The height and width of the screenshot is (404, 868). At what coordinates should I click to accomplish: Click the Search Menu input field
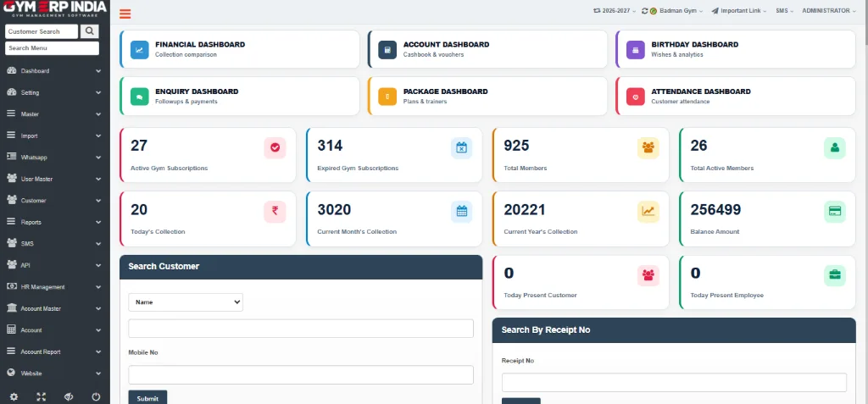click(52, 48)
